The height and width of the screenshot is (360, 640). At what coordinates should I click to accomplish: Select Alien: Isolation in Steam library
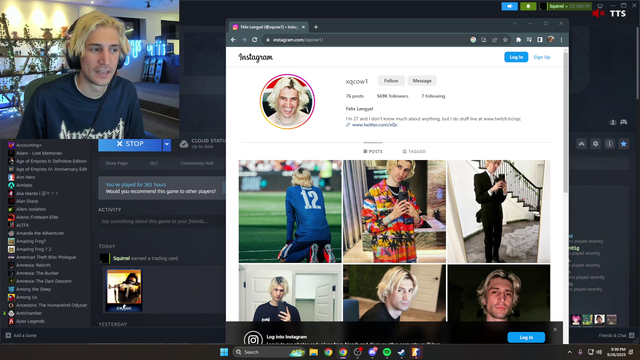click(x=31, y=209)
